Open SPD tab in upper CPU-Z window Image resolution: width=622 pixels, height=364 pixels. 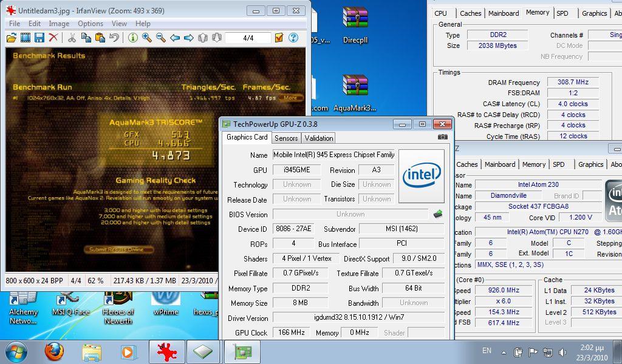562,13
